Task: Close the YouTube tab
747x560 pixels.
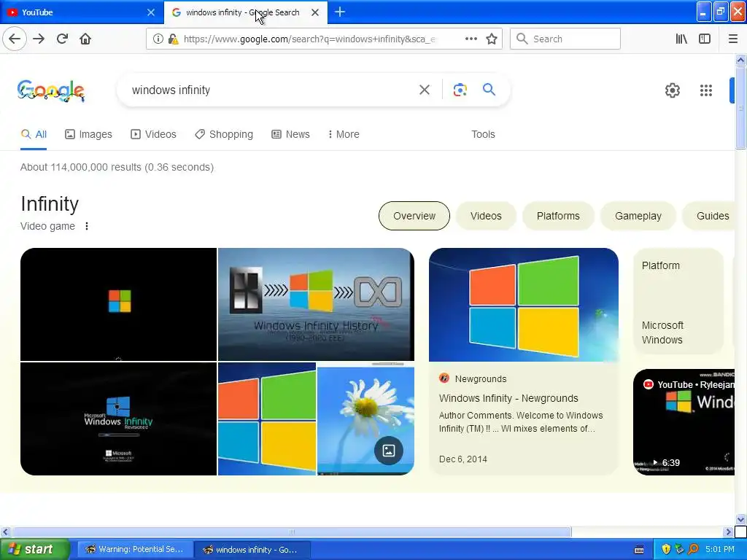Action: pos(151,12)
